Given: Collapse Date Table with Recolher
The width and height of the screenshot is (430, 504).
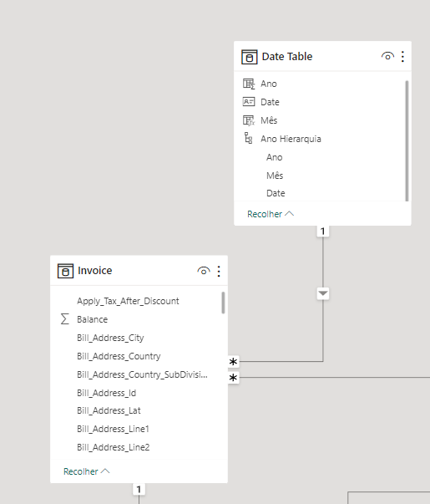Looking at the screenshot, I should tap(271, 214).
